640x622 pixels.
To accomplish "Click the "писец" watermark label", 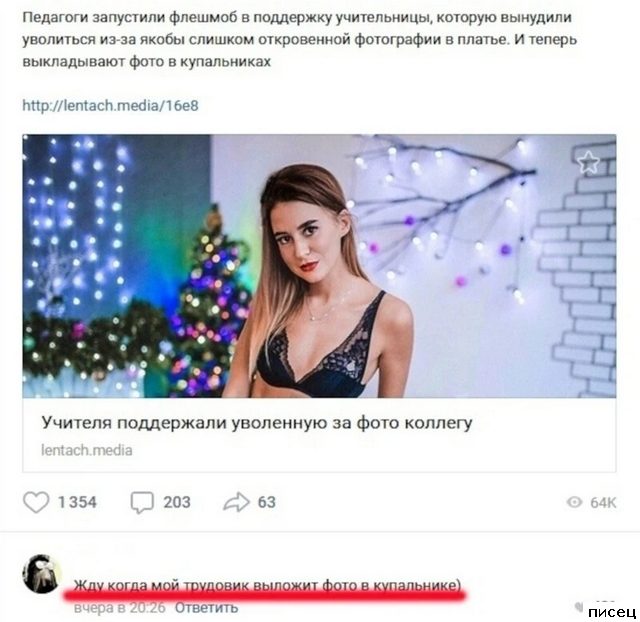I will (x=612, y=612).
